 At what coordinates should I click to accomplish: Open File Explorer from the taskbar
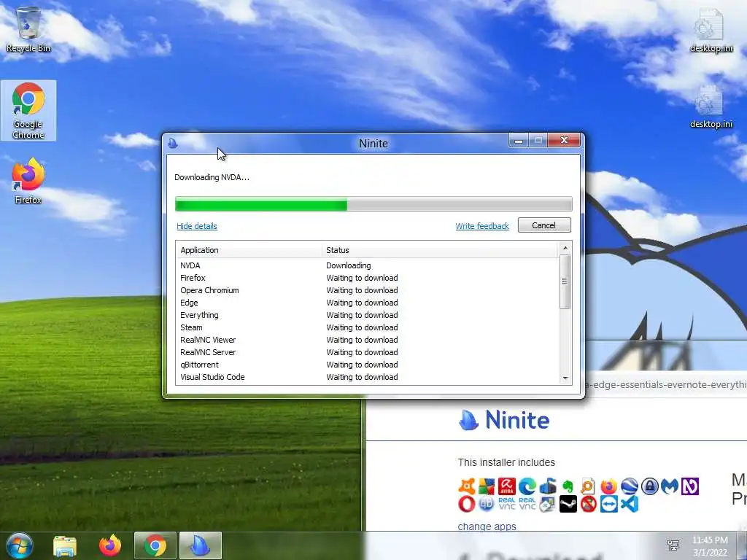[x=65, y=545]
